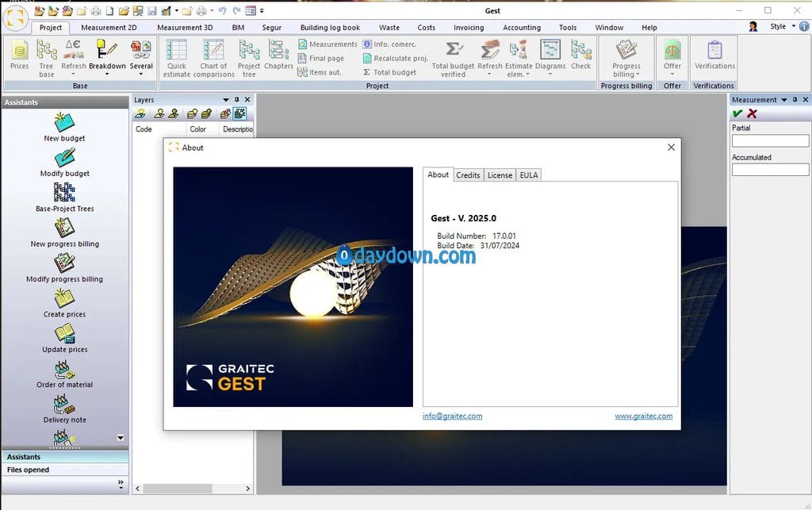The image size is (812, 510).
Task: Open the Order of material assistant
Action: click(x=65, y=374)
